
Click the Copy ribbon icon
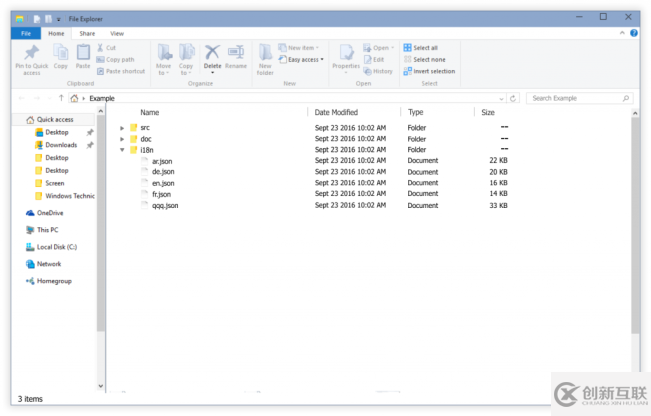(61, 56)
